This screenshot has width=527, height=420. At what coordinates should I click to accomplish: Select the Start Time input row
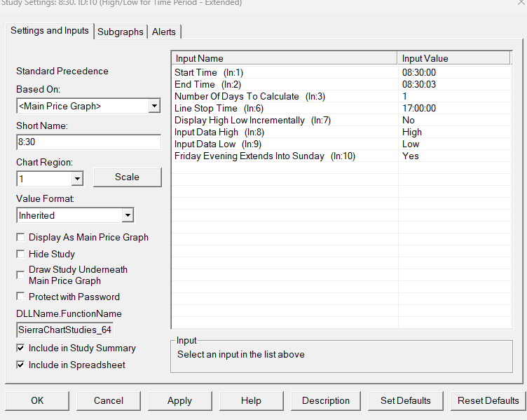tap(342, 73)
